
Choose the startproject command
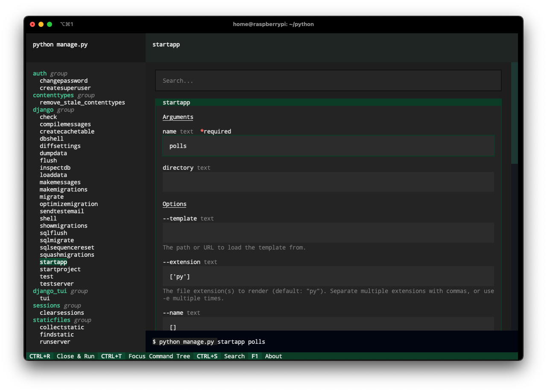[60, 269]
